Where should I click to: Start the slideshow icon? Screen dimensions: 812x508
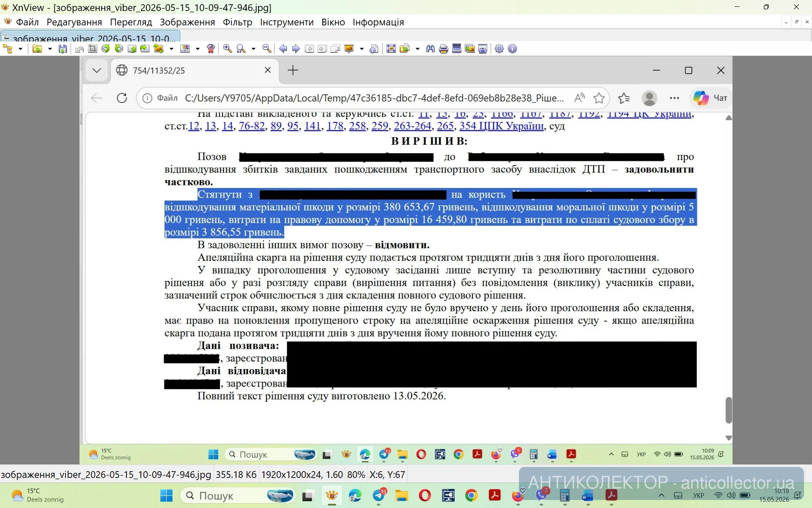(349, 49)
